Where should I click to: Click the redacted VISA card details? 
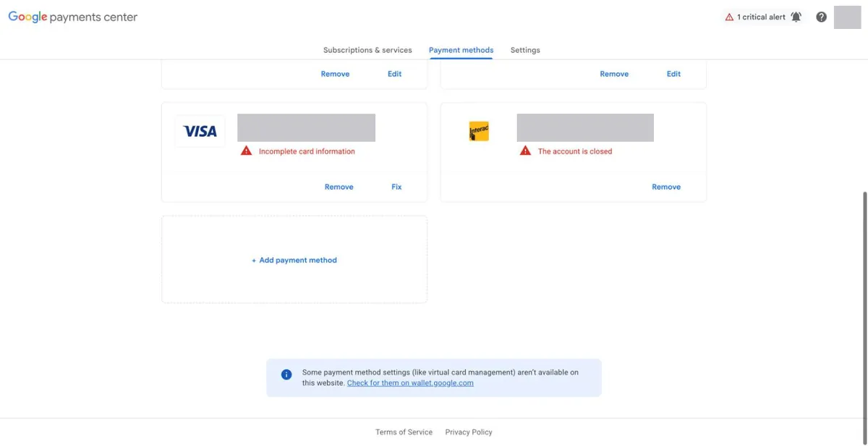tap(306, 127)
